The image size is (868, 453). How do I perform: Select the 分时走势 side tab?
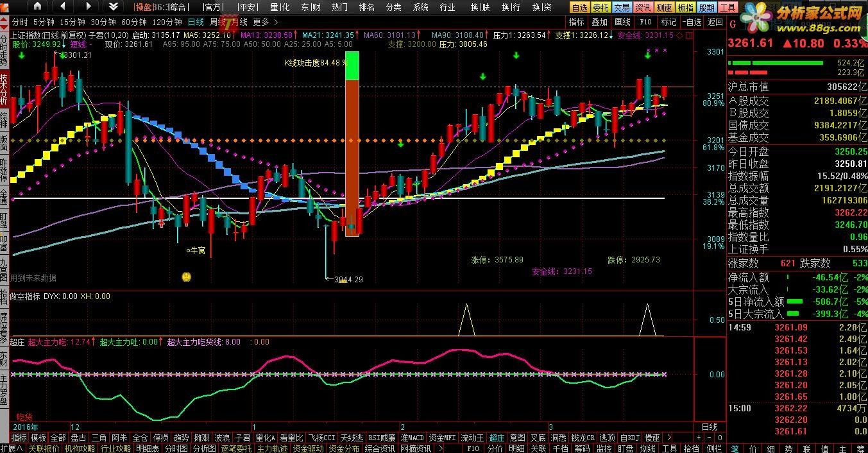pyautogui.click(x=4, y=50)
